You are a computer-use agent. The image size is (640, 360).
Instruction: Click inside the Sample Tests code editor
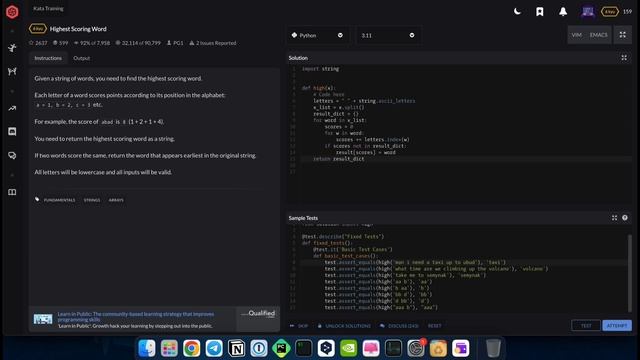tap(457, 269)
